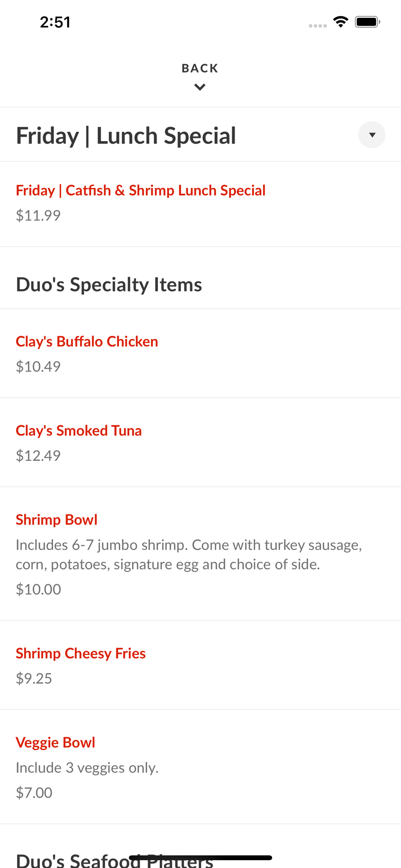Tap the Shrimp Bowl description text

click(189, 555)
